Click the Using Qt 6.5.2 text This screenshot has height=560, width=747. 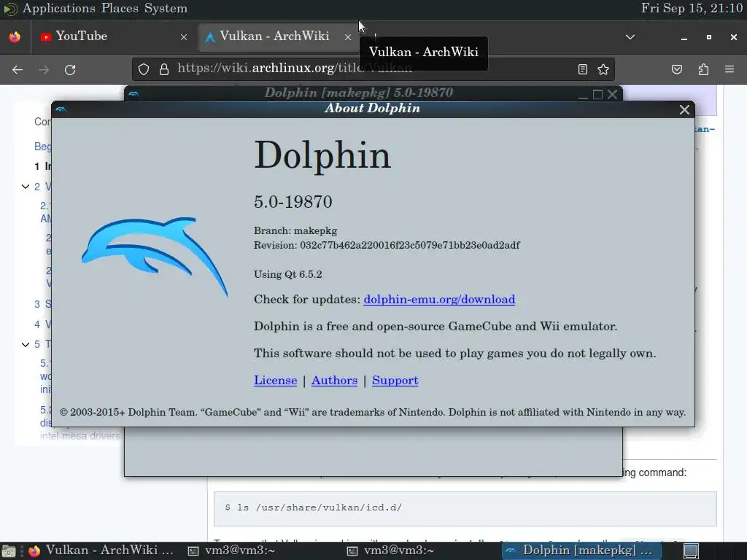click(x=287, y=274)
